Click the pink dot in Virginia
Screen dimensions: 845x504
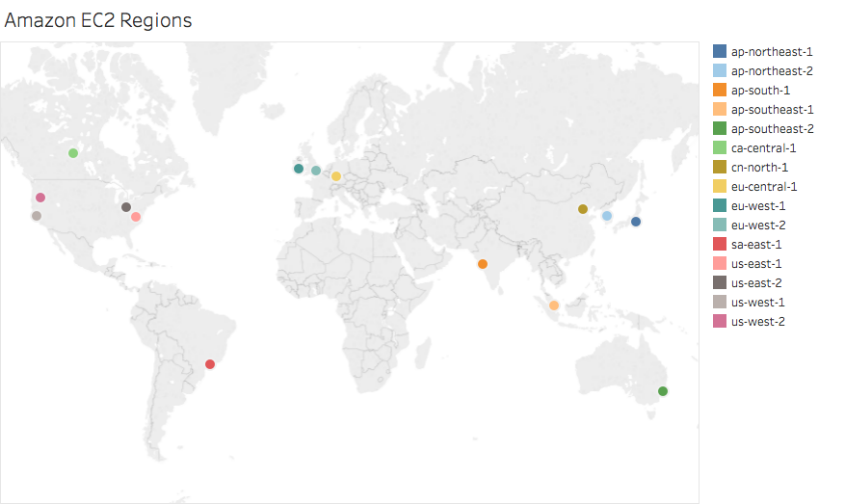(136, 217)
